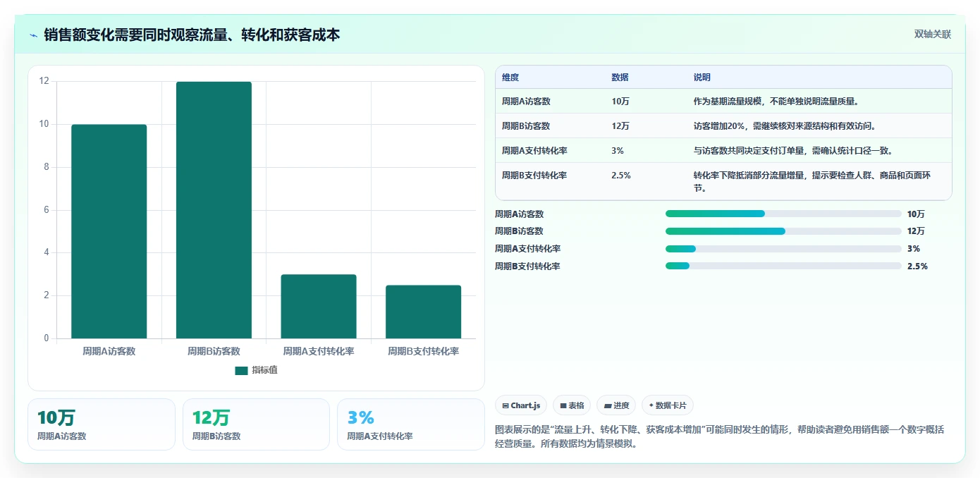Click table text '访客增加20%，需继续核对来源结构和有效访问。'
Screen dimensions: 980x478
point(785,126)
